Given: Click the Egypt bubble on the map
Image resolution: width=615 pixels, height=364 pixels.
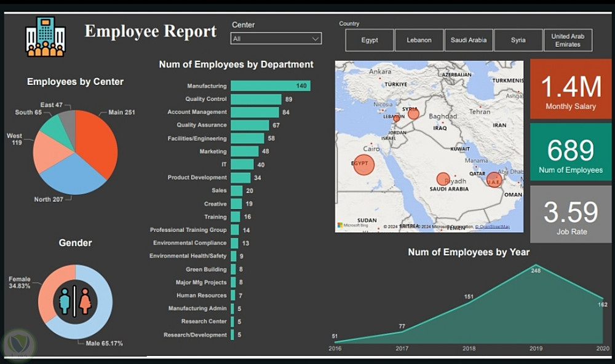Looking at the screenshot, I should [x=363, y=164].
